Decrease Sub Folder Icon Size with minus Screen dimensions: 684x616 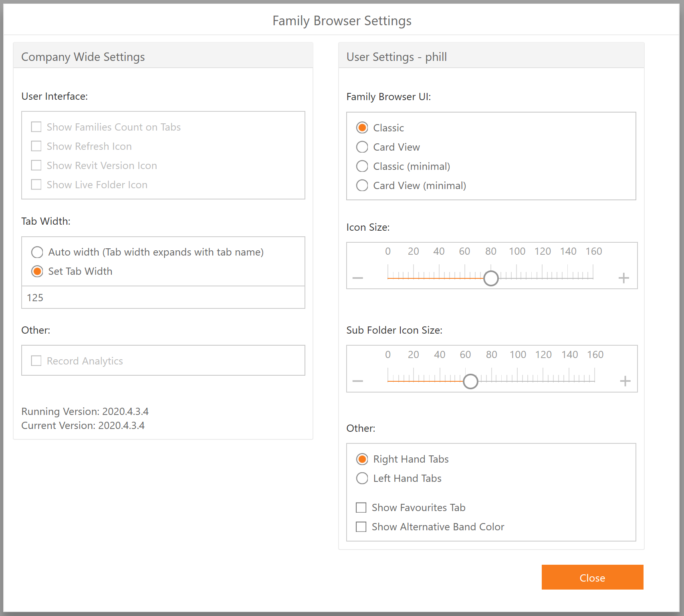(358, 381)
